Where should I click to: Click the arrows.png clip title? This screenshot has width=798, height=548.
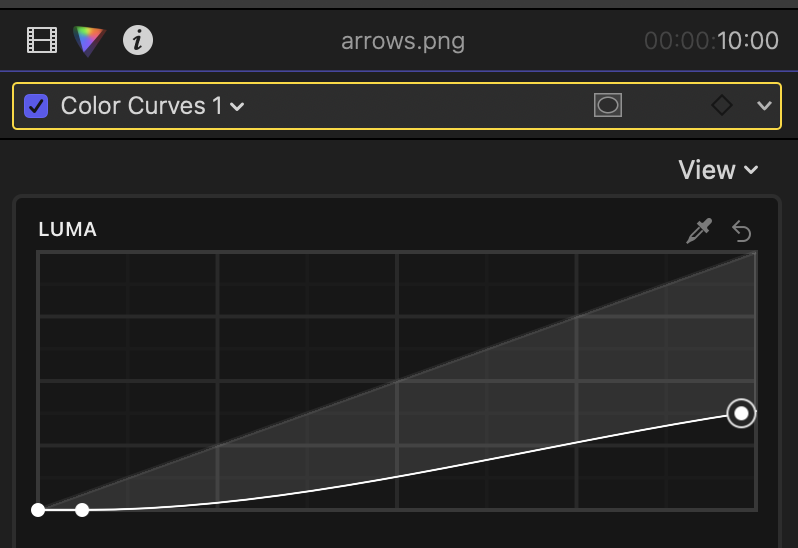pos(402,41)
